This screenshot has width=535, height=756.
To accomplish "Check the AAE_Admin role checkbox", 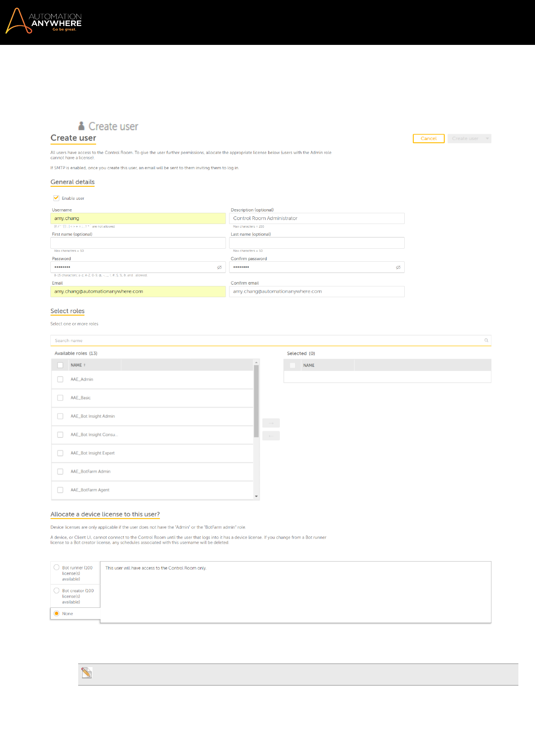I will [x=60, y=379].
